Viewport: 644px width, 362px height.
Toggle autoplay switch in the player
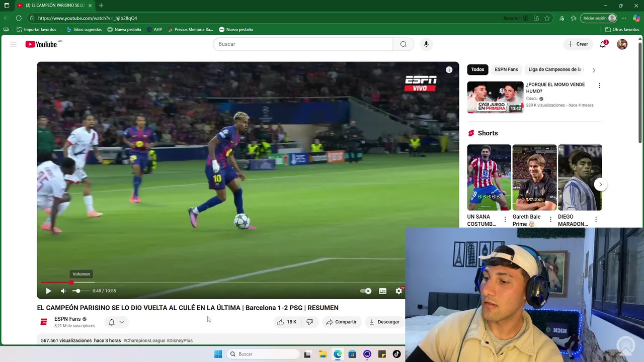pyautogui.click(x=366, y=291)
